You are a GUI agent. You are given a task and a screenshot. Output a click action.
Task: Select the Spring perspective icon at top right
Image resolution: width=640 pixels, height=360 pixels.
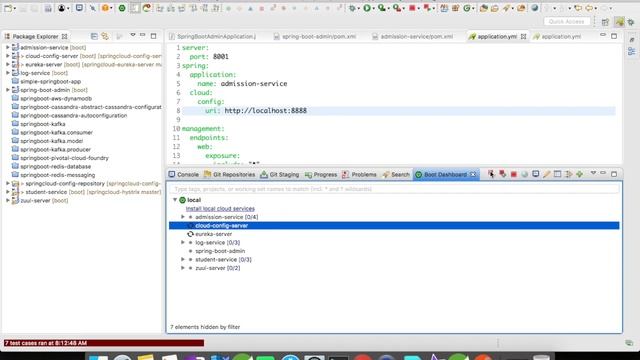click(x=620, y=22)
